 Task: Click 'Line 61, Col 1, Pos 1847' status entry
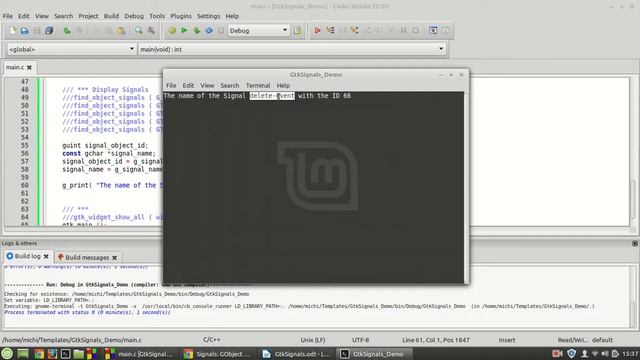click(x=436, y=340)
